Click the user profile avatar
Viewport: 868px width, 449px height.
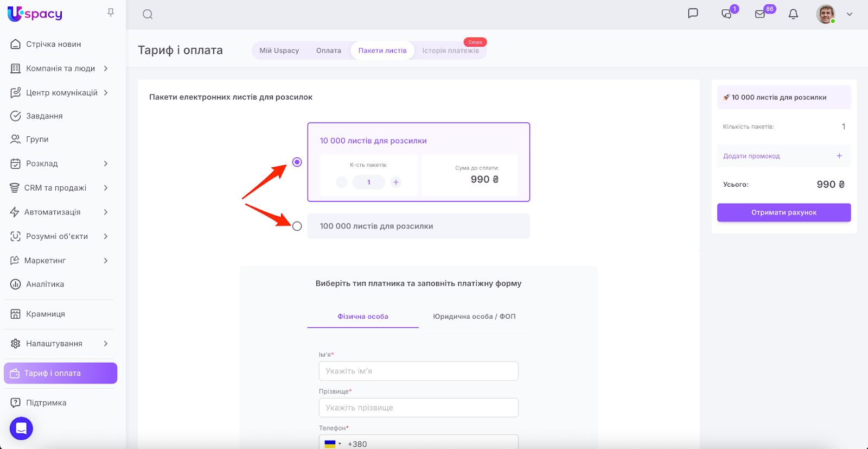click(x=826, y=14)
